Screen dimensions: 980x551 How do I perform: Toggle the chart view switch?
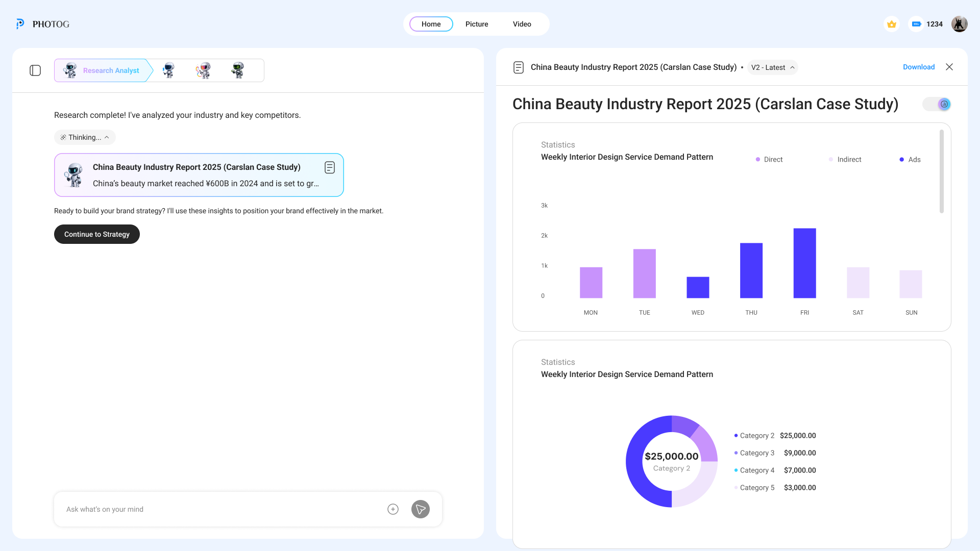(937, 104)
